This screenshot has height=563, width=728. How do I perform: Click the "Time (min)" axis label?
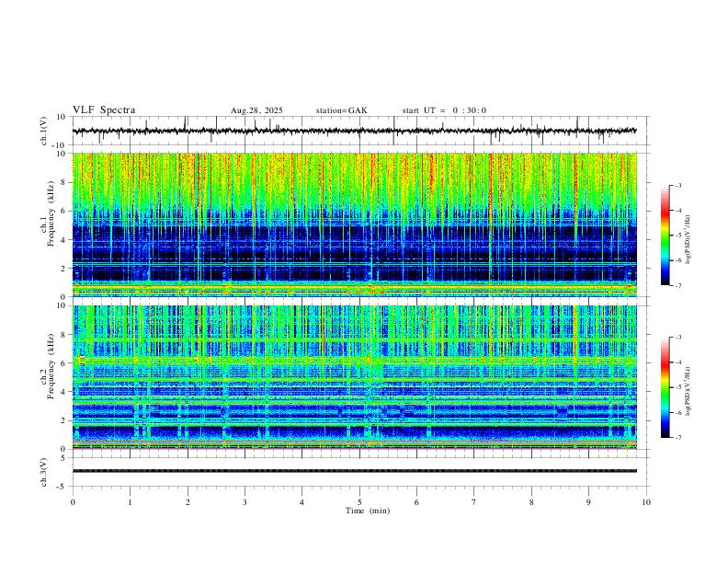[368, 511]
